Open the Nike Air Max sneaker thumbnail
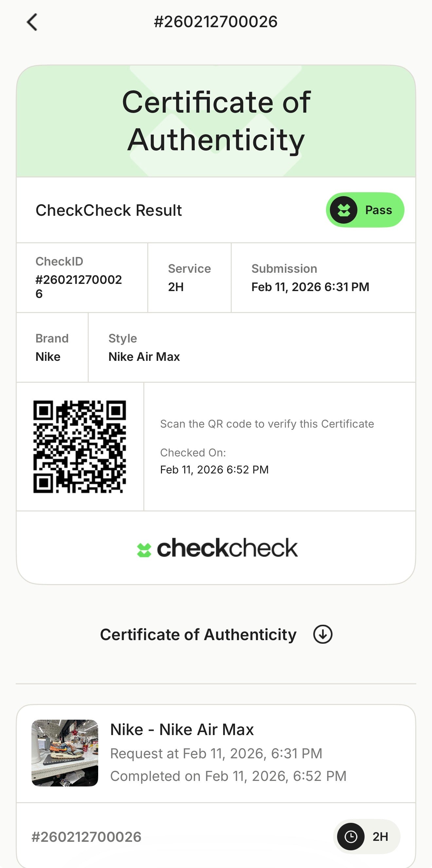Viewport: 432px width, 868px height. click(65, 753)
